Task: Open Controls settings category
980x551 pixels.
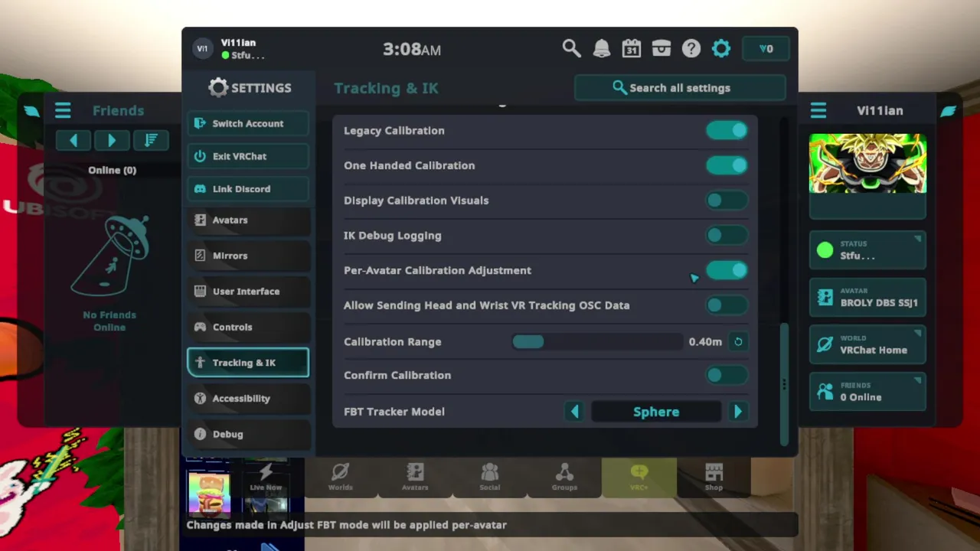Action: (248, 328)
